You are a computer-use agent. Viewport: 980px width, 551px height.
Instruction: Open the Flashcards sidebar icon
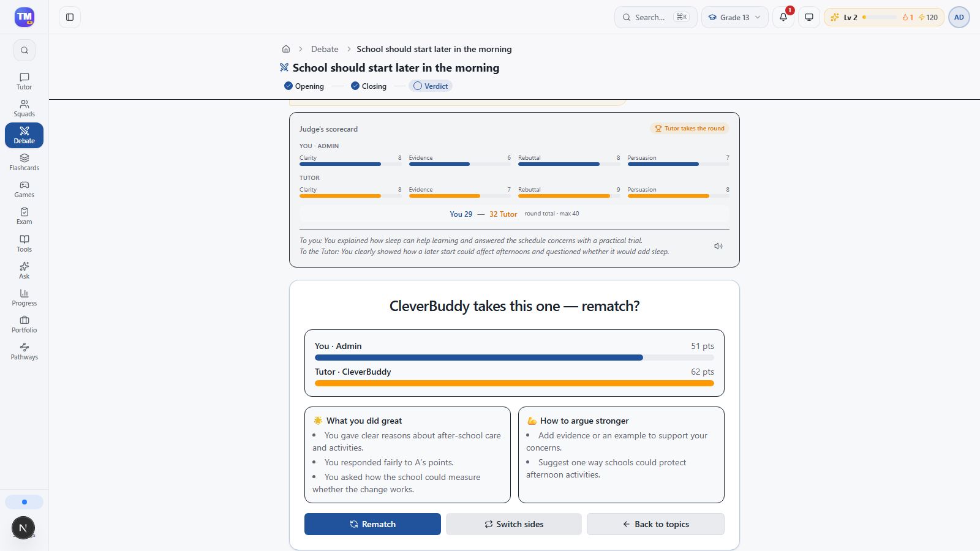tap(24, 162)
